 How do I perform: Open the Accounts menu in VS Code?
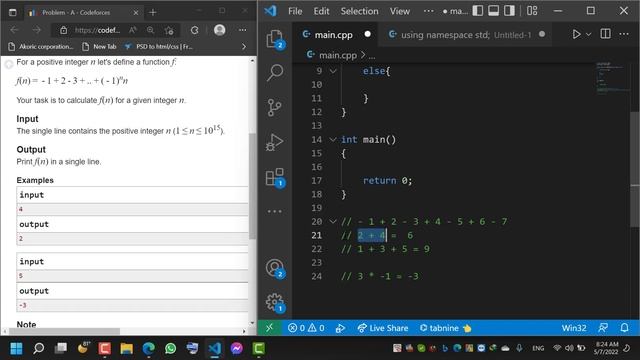[x=275, y=268]
